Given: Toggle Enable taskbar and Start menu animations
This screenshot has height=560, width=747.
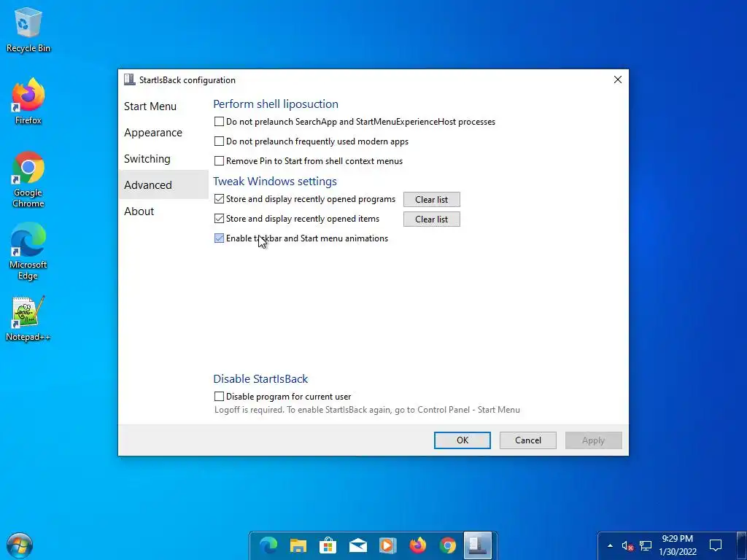Looking at the screenshot, I should tap(219, 238).
